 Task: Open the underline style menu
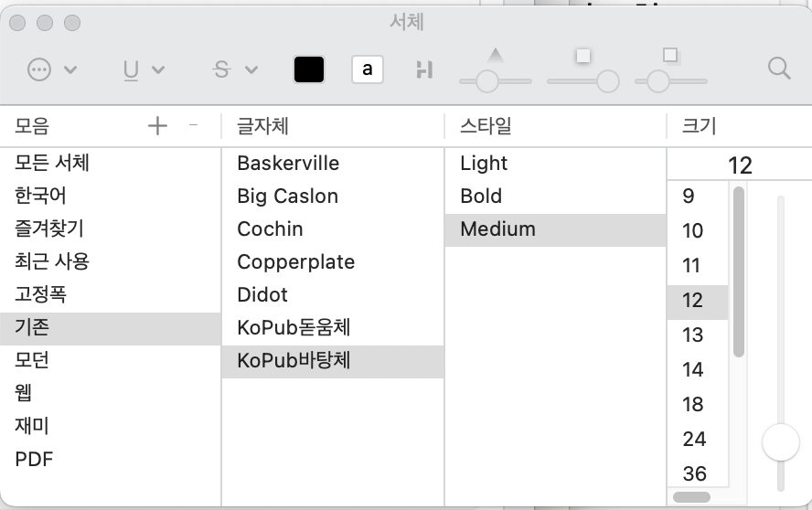[131, 69]
